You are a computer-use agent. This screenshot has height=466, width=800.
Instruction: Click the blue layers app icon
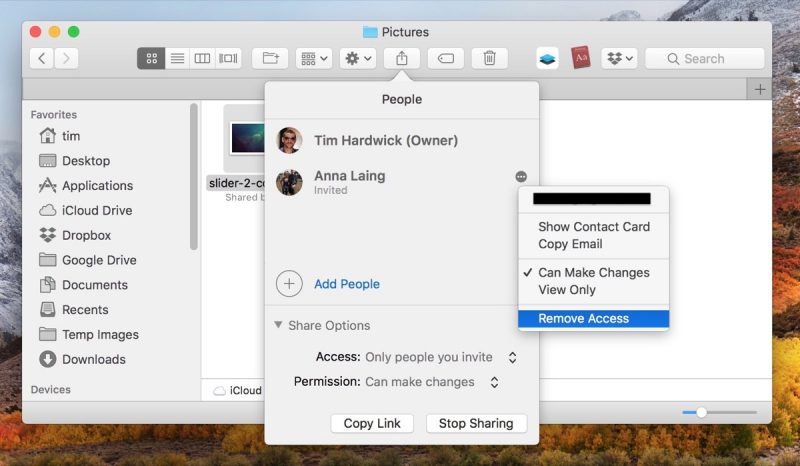547,58
